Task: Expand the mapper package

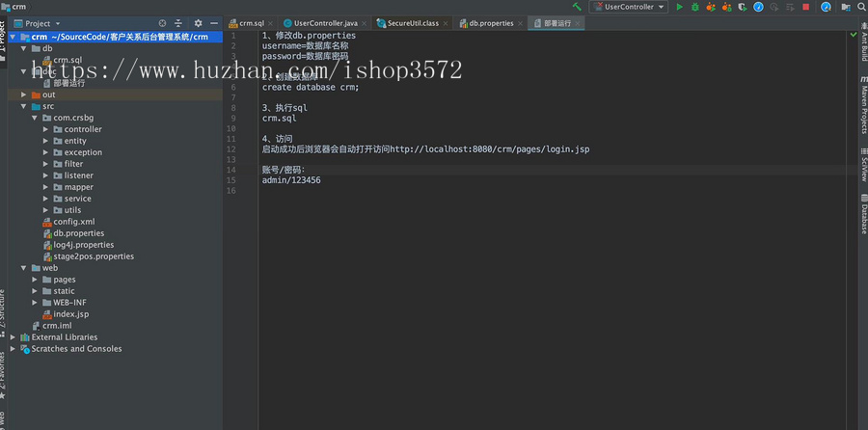Action: pyautogui.click(x=45, y=187)
